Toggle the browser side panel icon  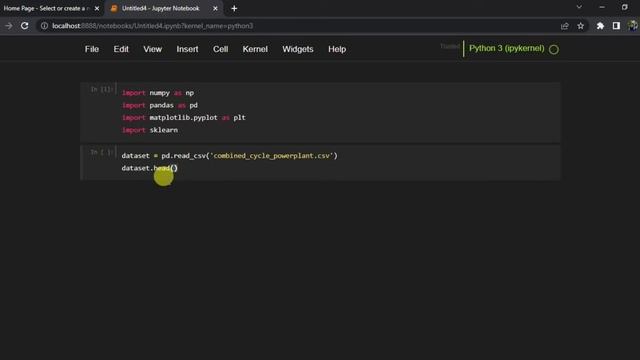[616, 26]
